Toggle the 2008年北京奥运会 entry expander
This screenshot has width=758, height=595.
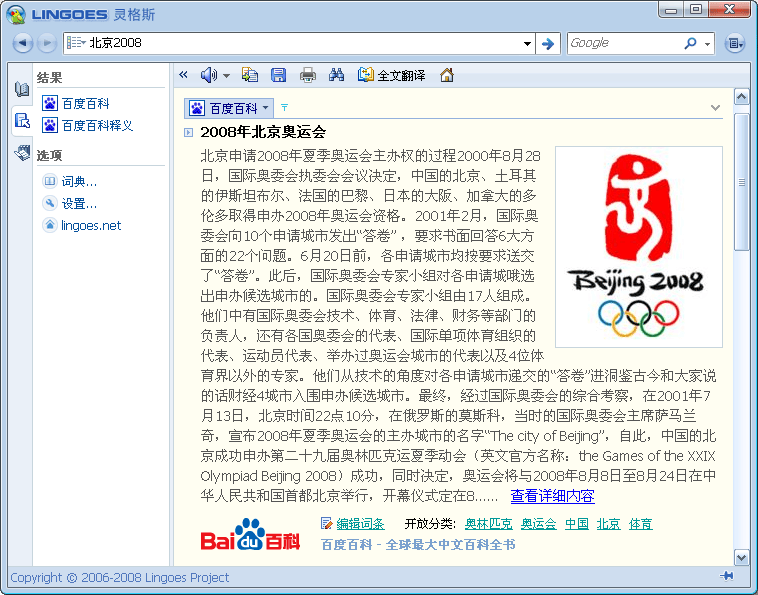point(189,132)
